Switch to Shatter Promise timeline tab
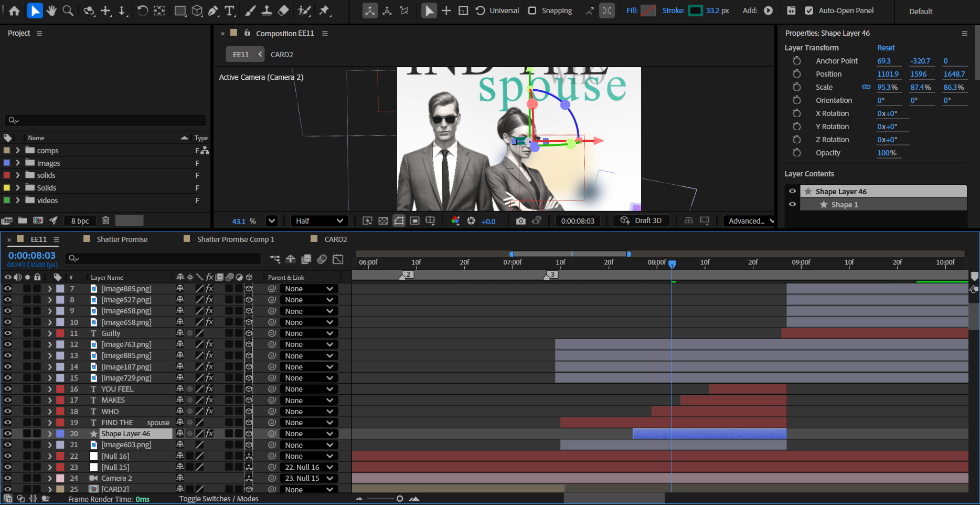 click(122, 239)
